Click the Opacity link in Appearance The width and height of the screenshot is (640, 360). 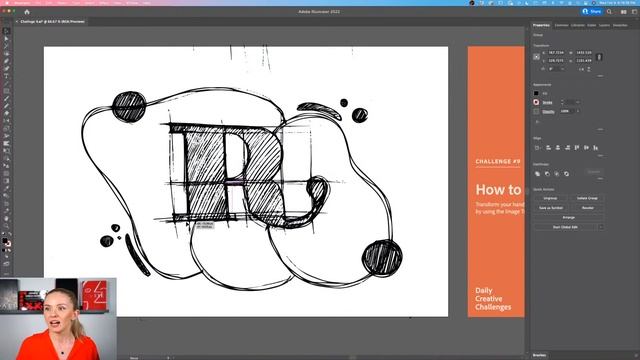coord(548,111)
